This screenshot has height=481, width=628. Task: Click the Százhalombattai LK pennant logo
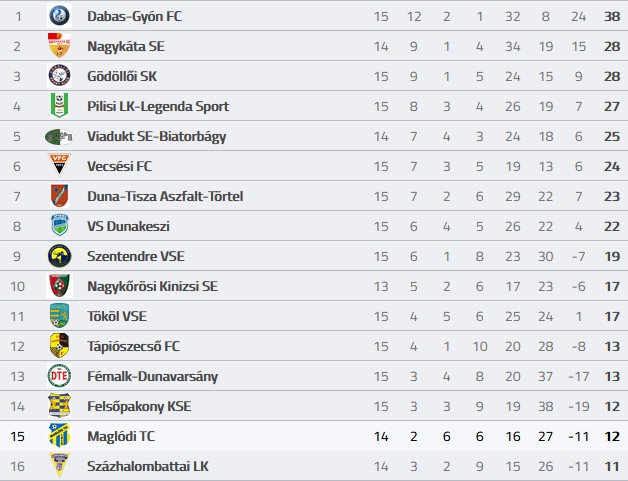coord(59,465)
